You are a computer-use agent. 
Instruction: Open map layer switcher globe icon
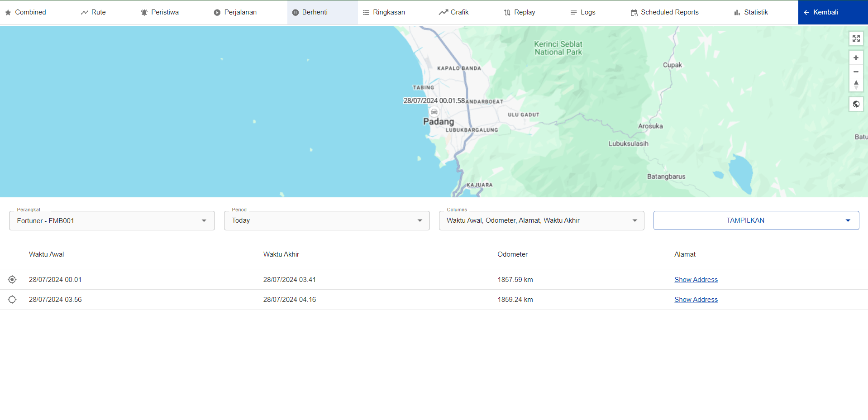tap(856, 104)
